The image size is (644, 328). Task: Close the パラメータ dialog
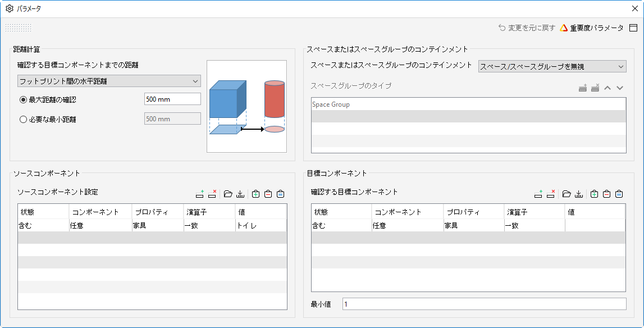point(634,8)
